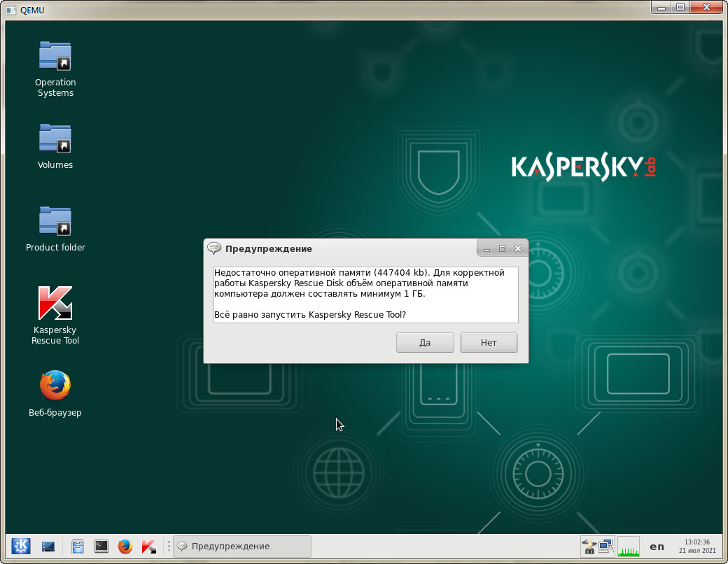The image size is (728, 564).
Task: Open the Operation Systems desktop folder
Action: point(55,69)
